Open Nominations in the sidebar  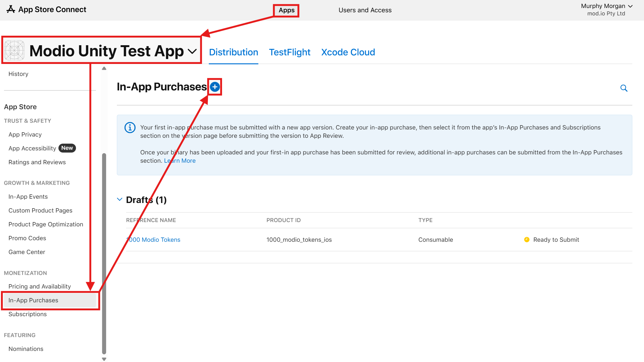tap(26, 349)
